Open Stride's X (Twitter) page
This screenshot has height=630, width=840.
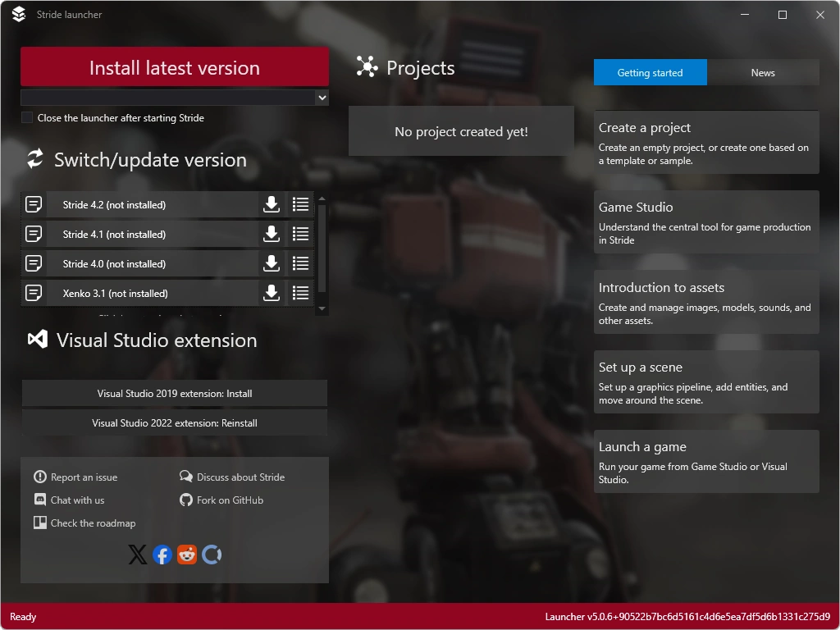(137, 554)
